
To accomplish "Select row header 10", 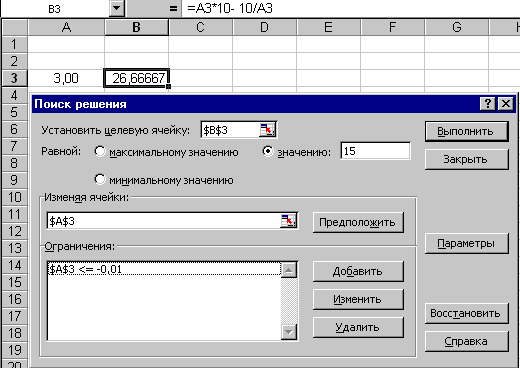I will [x=14, y=197].
